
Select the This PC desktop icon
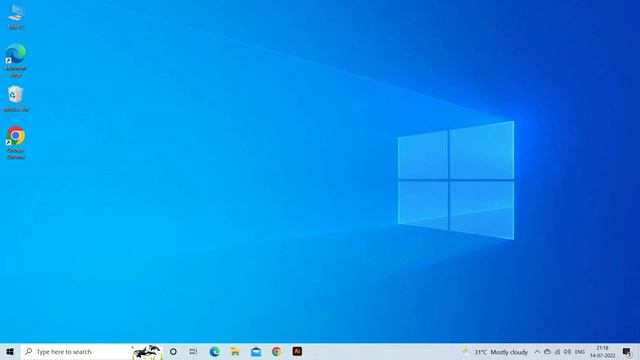coord(16,16)
